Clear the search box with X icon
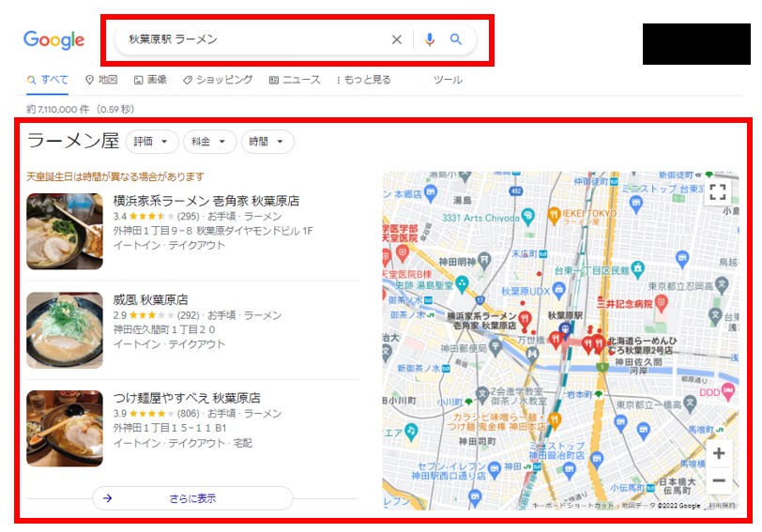 (x=397, y=39)
